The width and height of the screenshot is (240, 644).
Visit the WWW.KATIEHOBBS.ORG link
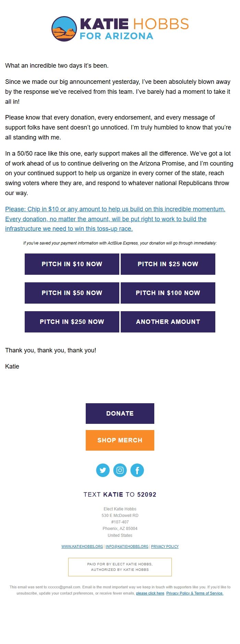82,546
